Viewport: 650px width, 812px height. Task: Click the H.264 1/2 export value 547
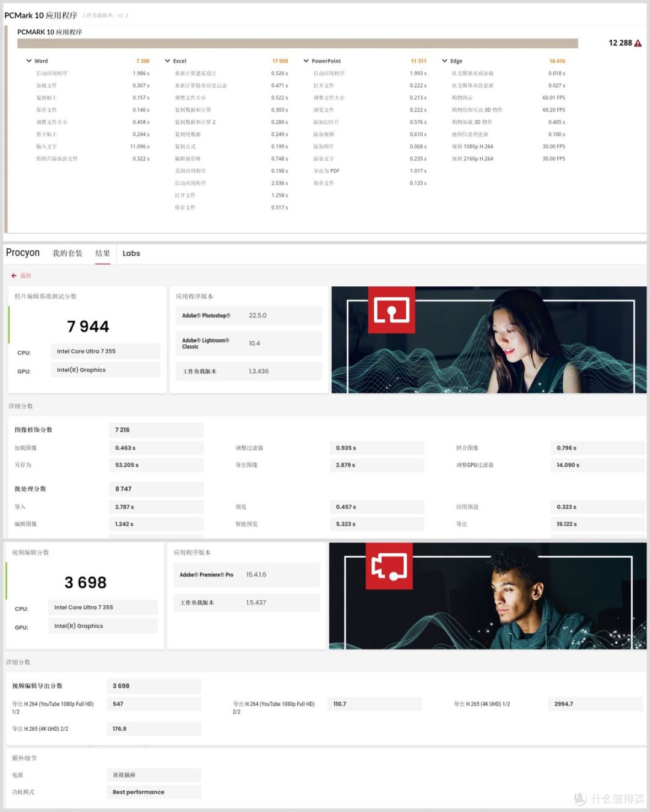tap(153, 704)
